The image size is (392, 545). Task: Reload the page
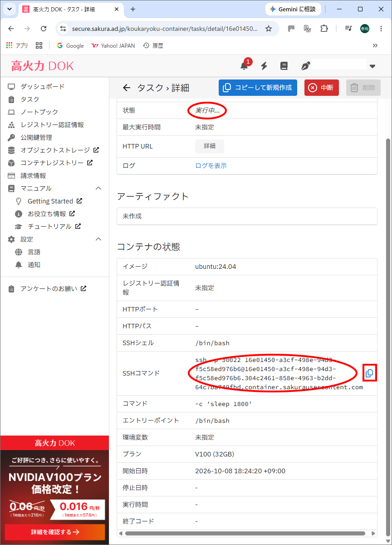[44, 29]
